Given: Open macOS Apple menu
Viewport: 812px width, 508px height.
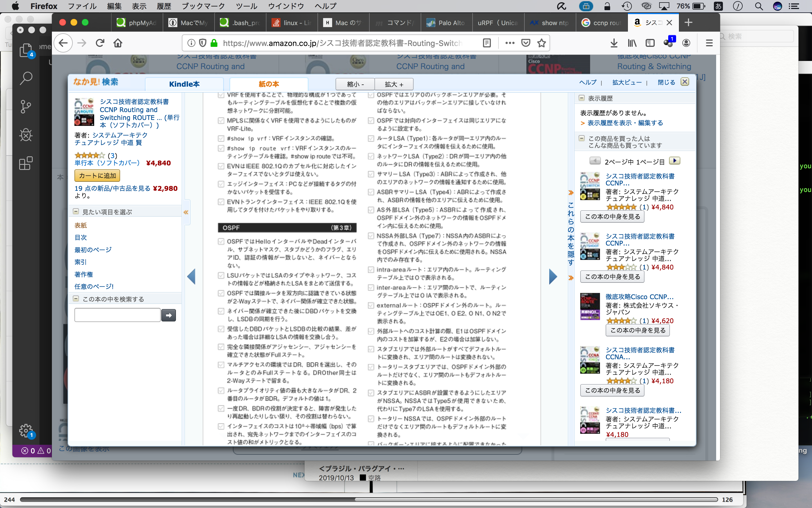Looking at the screenshot, I should pos(15,6).
